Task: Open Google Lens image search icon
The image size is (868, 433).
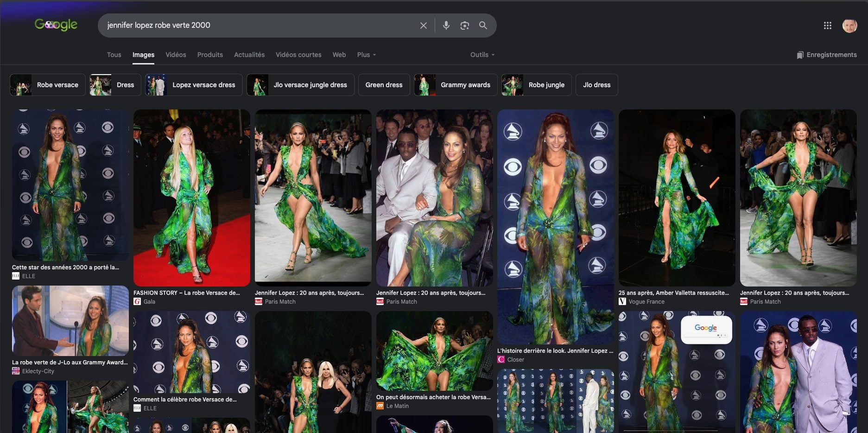Action: point(464,25)
